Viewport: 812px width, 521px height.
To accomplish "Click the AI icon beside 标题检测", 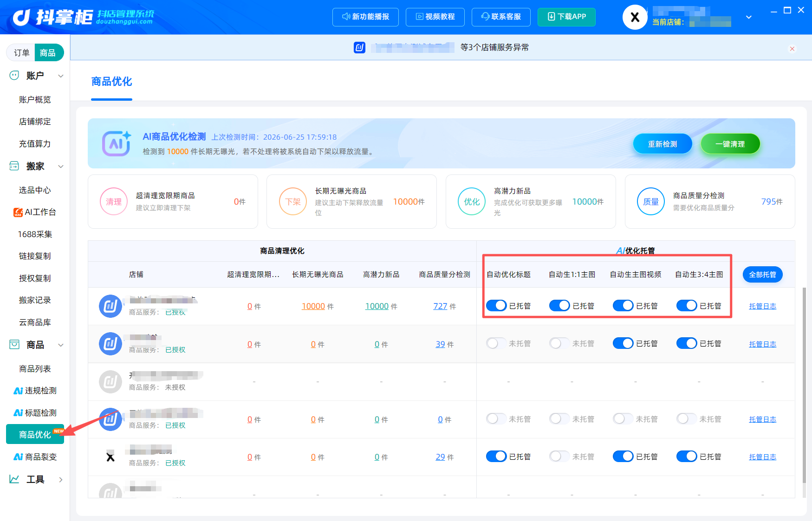I will (x=18, y=412).
